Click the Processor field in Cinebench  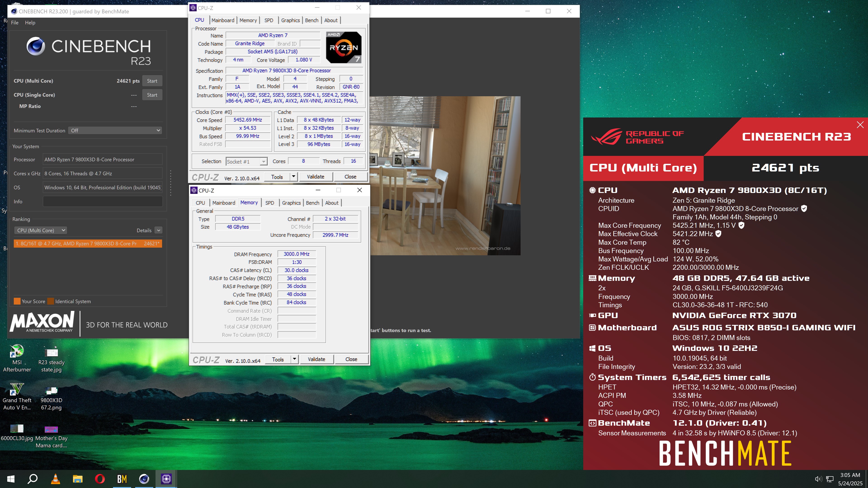coord(103,159)
